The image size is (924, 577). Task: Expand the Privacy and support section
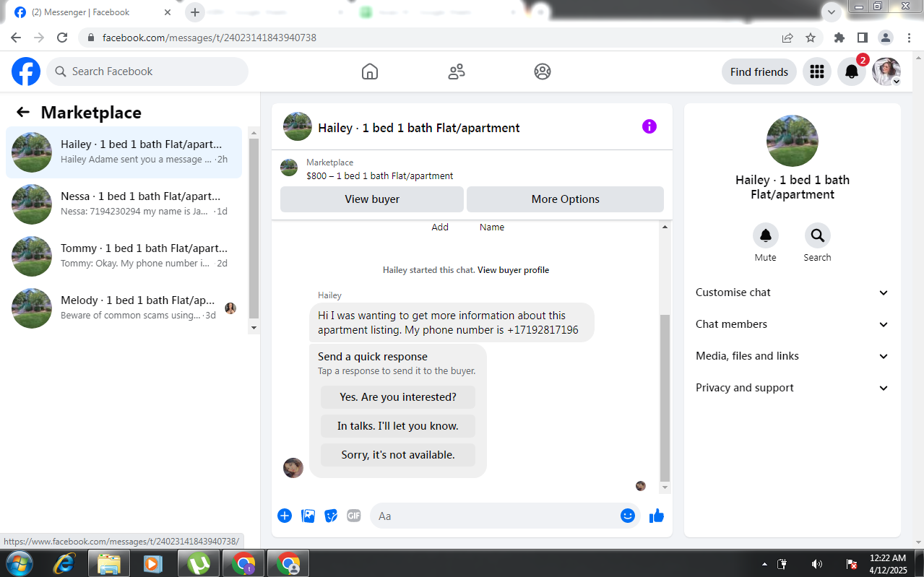(x=793, y=388)
